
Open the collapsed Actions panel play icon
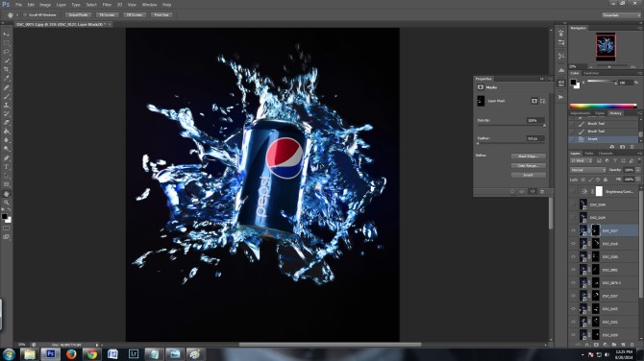click(561, 97)
